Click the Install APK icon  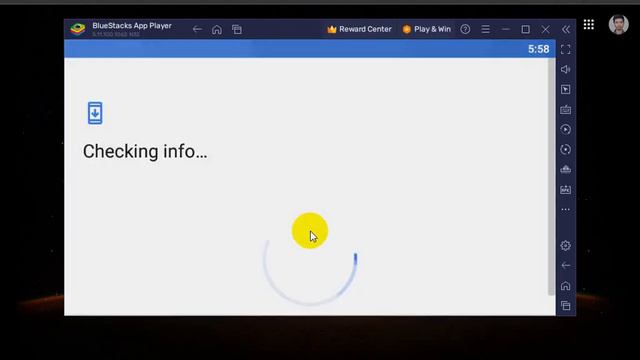(566, 189)
